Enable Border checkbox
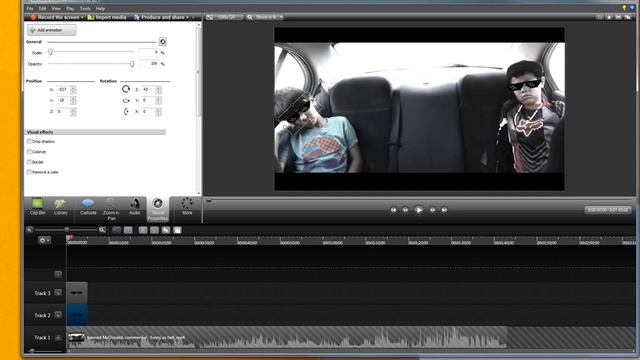The image size is (640, 360). (29, 162)
